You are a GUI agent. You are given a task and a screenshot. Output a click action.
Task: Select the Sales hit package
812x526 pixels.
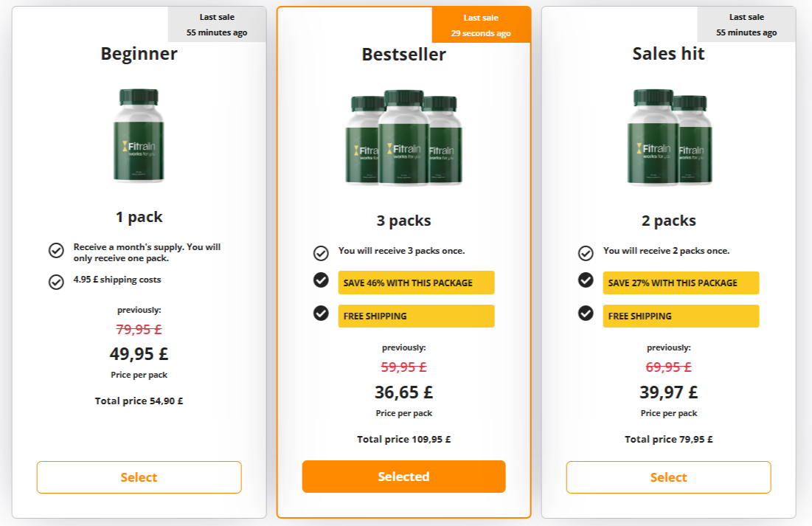pyautogui.click(x=667, y=477)
